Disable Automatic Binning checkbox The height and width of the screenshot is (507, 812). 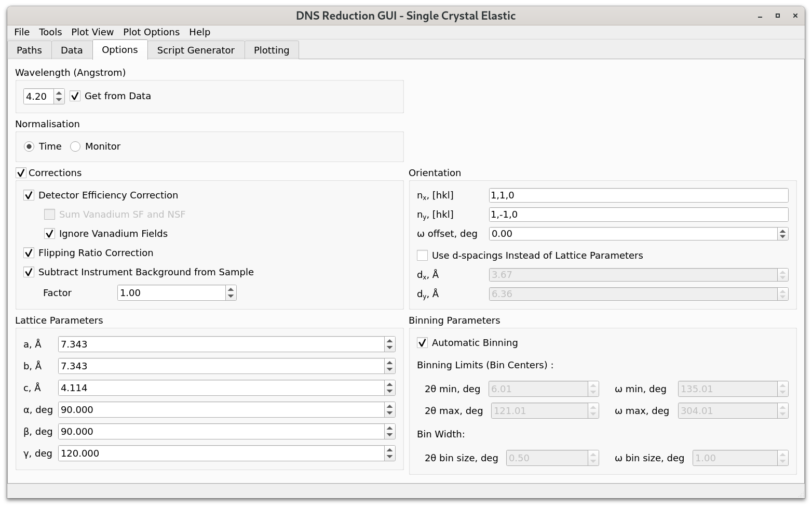[x=423, y=343]
